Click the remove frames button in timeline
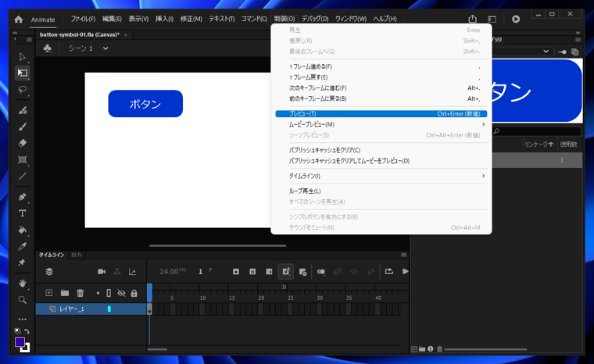Image resolution: width=594 pixels, height=364 pixels. [x=302, y=272]
